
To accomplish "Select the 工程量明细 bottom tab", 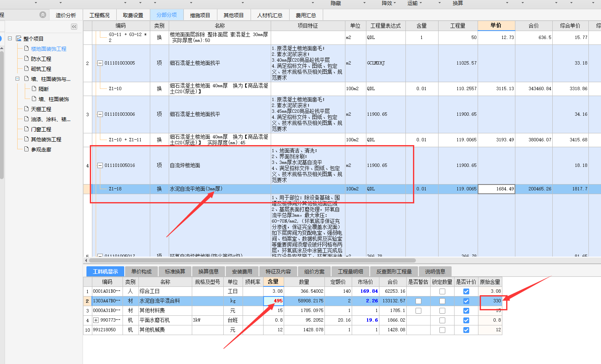I will 350,271.
